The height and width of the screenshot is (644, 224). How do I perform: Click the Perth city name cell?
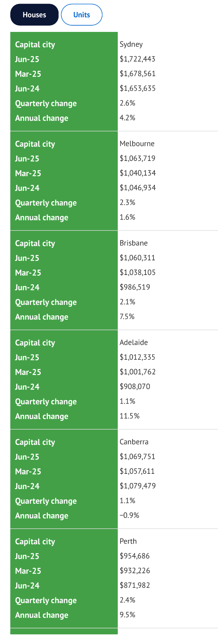point(128,542)
